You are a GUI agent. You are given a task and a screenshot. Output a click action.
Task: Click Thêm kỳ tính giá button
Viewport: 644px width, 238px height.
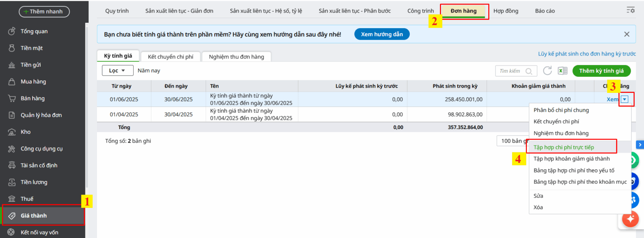tap(601, 71)
